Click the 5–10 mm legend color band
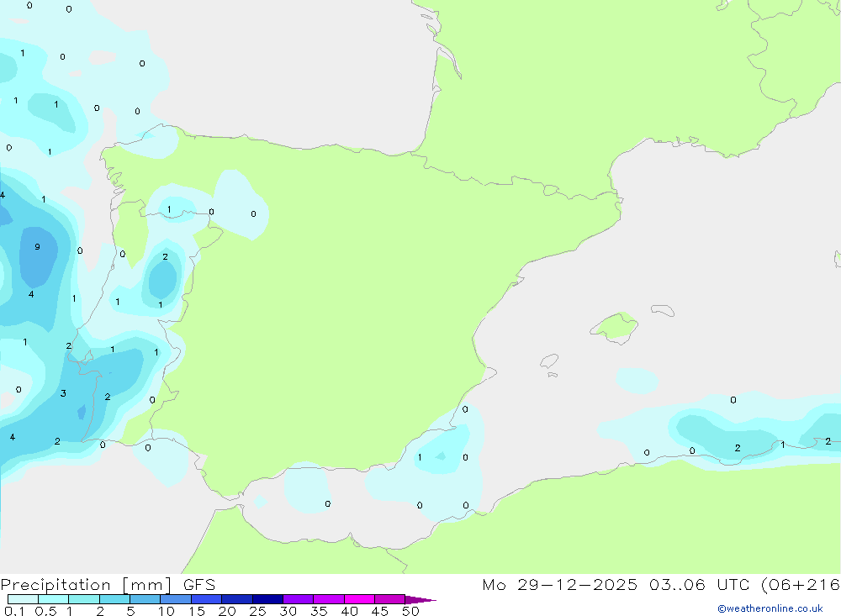 pos(145,599)
